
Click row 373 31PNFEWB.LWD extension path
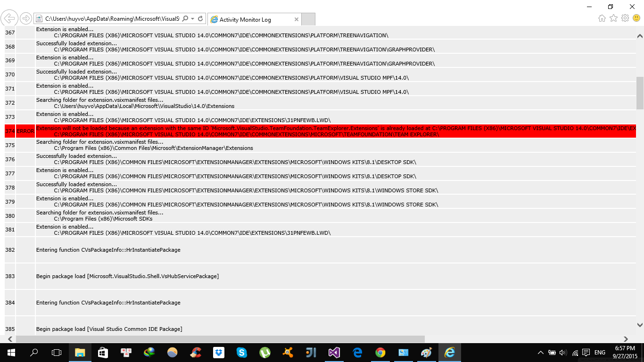click(x=192, y=120)
